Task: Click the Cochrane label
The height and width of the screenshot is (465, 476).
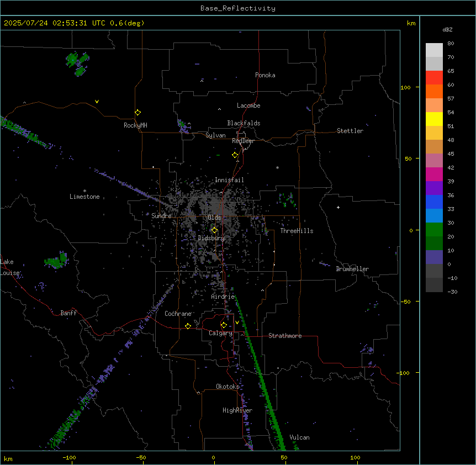Action: click(x=178, y=314)
